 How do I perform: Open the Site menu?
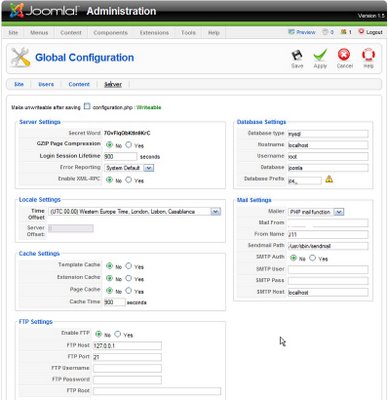pyautogui.click(x=13, y=33)
